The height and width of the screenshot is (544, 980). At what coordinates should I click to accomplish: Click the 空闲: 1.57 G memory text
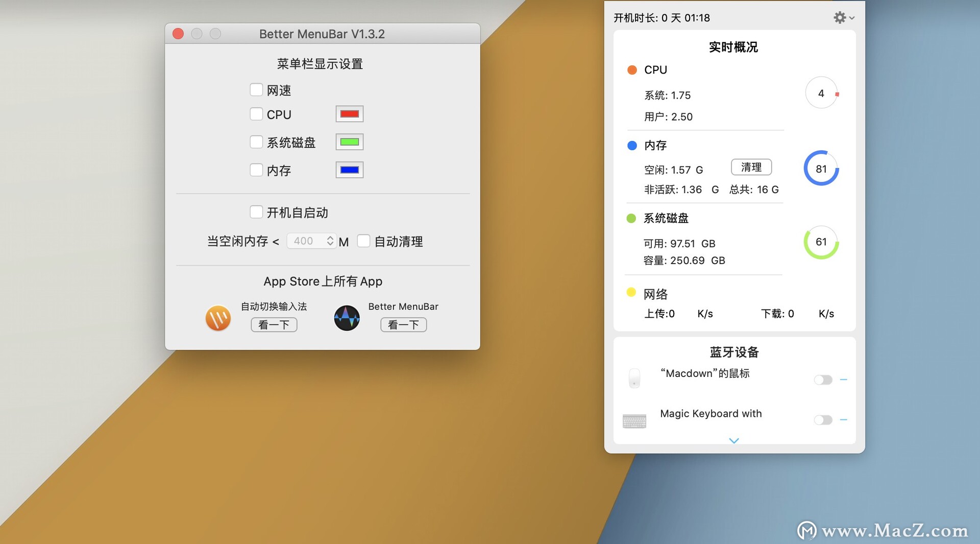coord(674,170)
